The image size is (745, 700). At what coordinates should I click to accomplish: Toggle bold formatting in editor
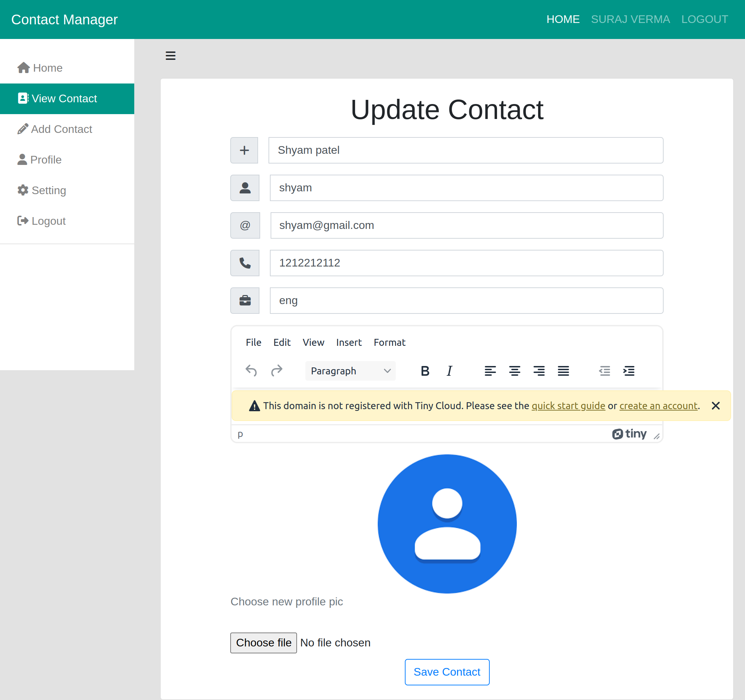pos(425,371)
